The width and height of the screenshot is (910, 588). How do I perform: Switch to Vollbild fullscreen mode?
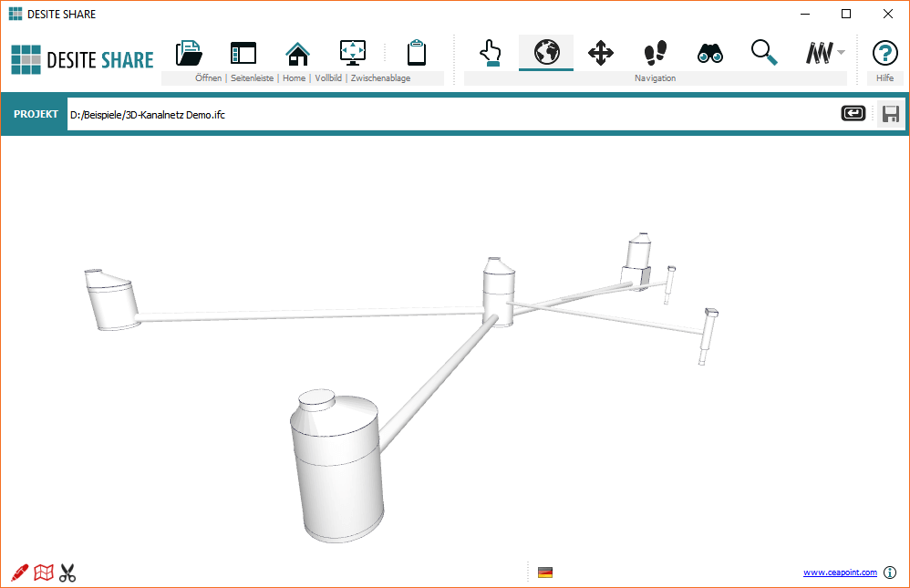tap(352, 53)
